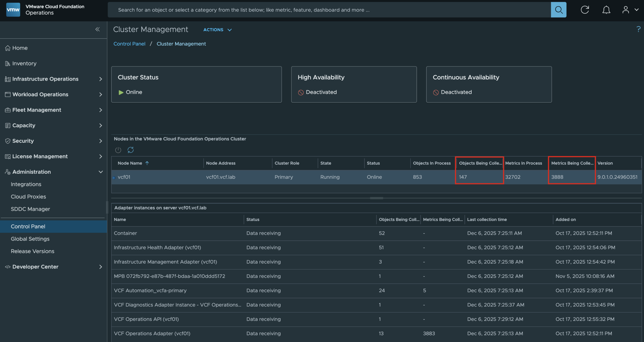644x342 pixels.
Task: Open the notifications bell
Action: click(606, 10)
